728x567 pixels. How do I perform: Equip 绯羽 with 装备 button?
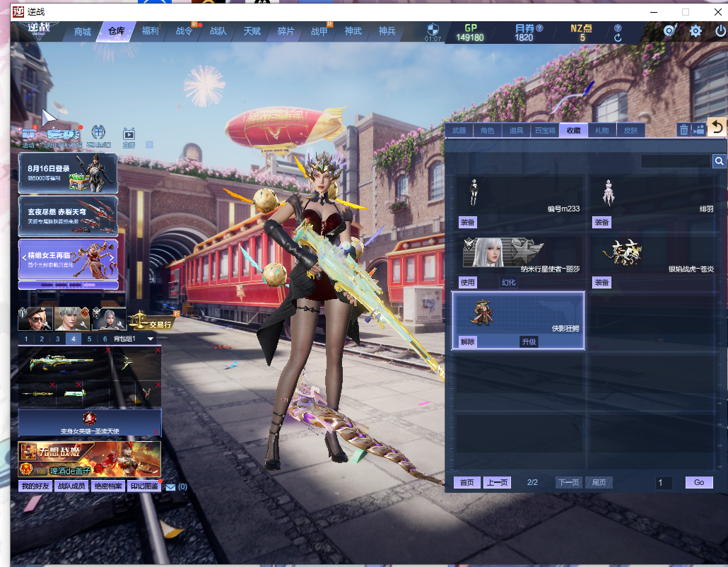coord(601,223)
